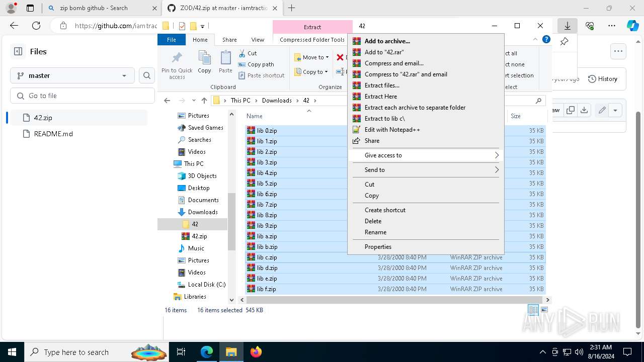Click 'Paste shortcut' in the ribbon
The height and width of the screenshot is (362, 644).
click(x=261, y=75)
